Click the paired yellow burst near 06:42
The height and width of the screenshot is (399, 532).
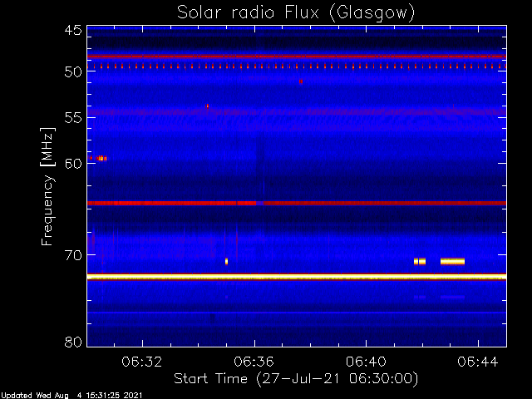tap(420, 262)
